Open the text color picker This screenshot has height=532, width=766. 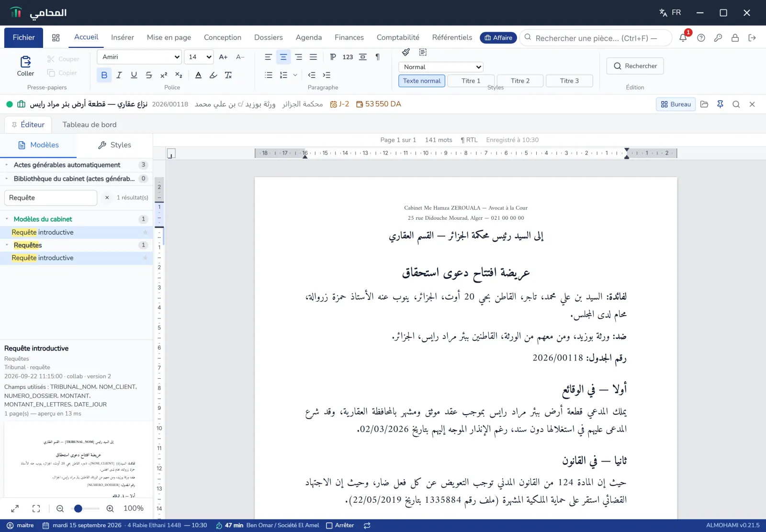click(x=198, y=75)
